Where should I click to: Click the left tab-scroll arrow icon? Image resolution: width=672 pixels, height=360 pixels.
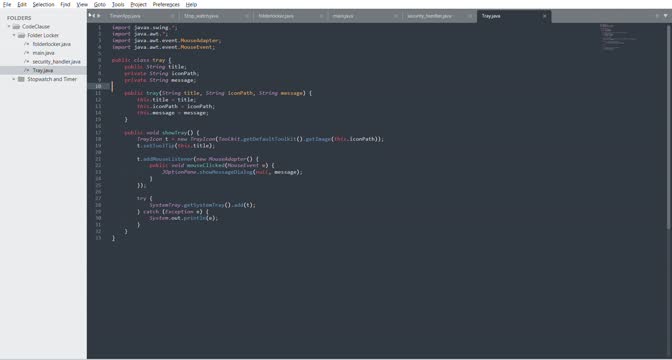pyautogui.click(x=93, y=16)
